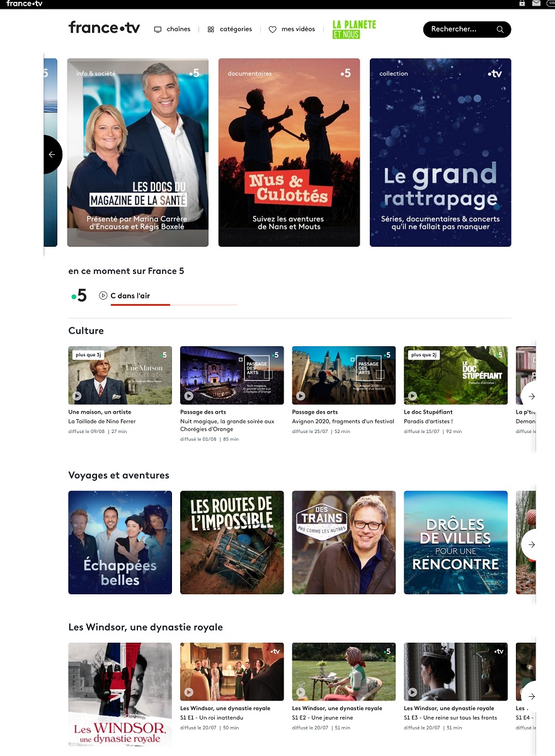Click S1 E2 - Une jeune reine title
Image resolution: width=555 pixels, height=756 pixels.
(322, 718)
